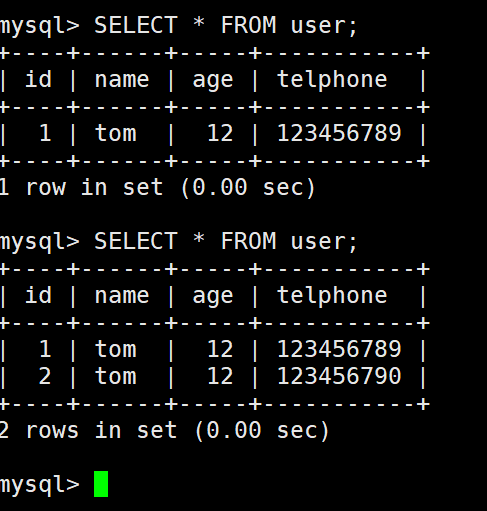Click the second SELECT * FROM user command
The image size is (487, 511).
tap(226, 241)
